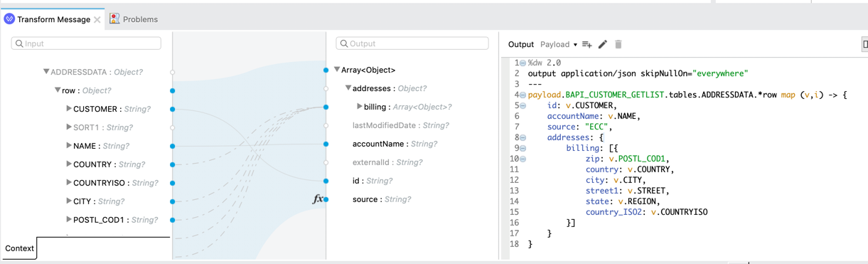Viewport: 868px width, 264px height.
Task: Select the accountName output field
Action: (x=395, y=144)
